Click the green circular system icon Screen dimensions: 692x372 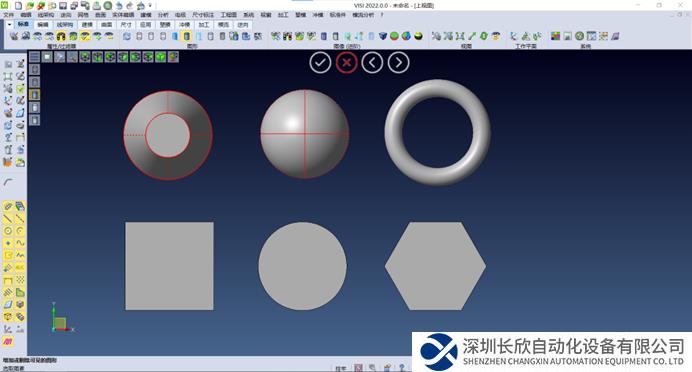click(579, 36)
